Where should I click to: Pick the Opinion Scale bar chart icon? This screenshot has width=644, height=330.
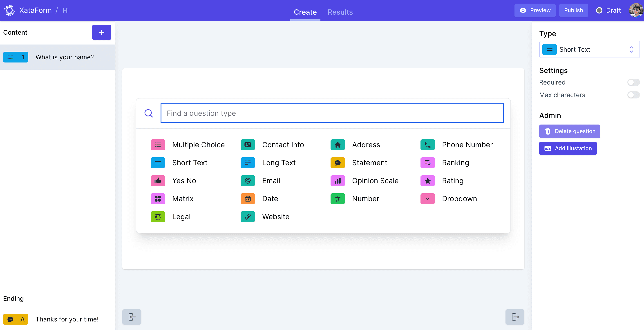coord(338,181)
